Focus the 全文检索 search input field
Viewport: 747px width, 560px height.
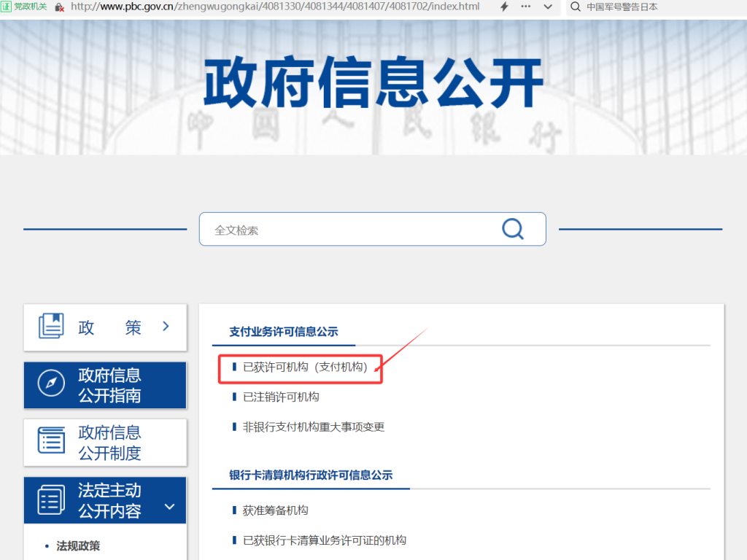[x=350, y=230]
